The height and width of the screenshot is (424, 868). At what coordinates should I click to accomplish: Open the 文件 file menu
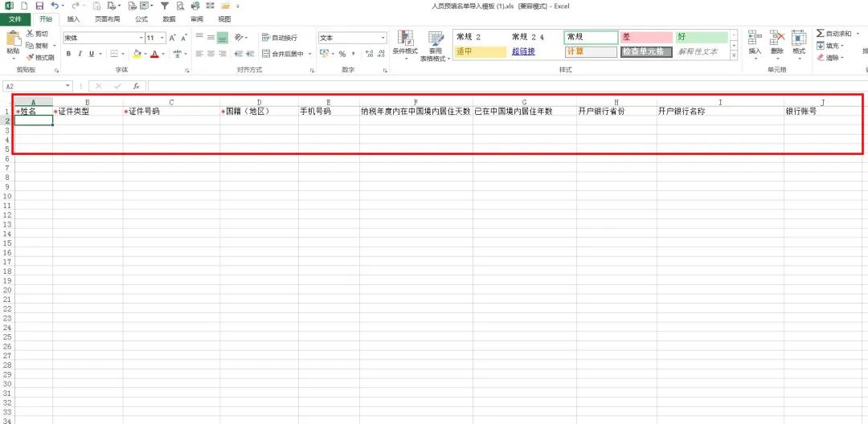coord(15,18)
